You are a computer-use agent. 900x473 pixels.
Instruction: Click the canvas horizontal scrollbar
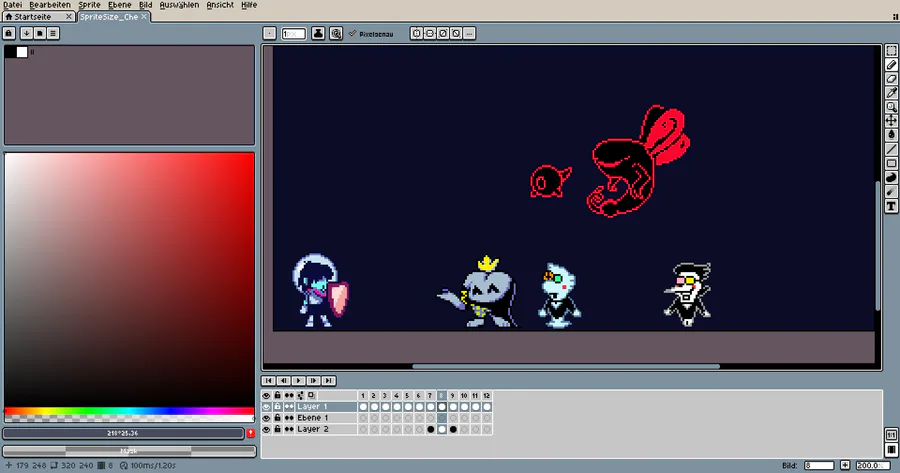[x=566, y=366]
